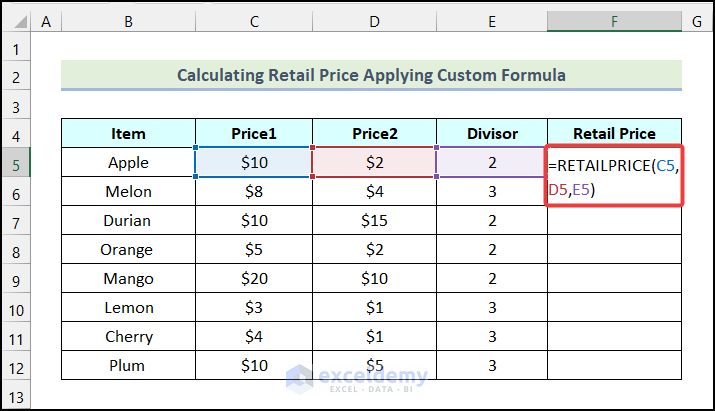Viewport: 715px width, 411px height.
Task: Select column F header
Action: click(614, 21)
